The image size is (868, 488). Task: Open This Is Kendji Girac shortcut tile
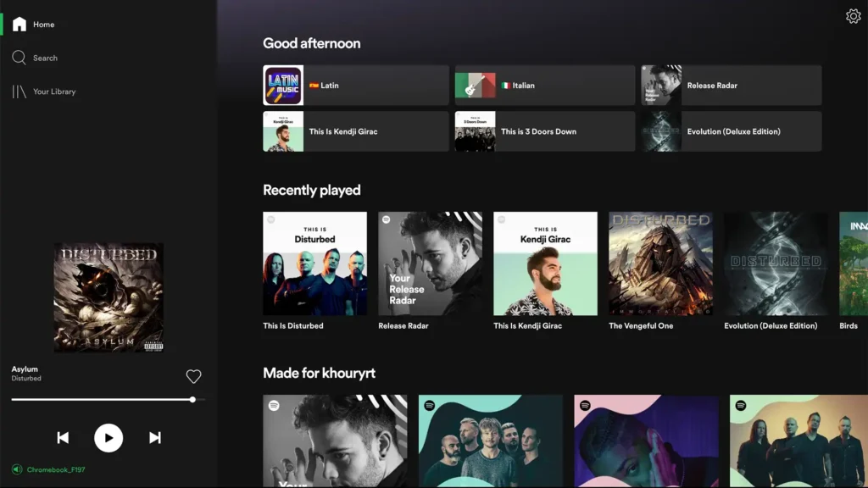click(x=356, y=131)
